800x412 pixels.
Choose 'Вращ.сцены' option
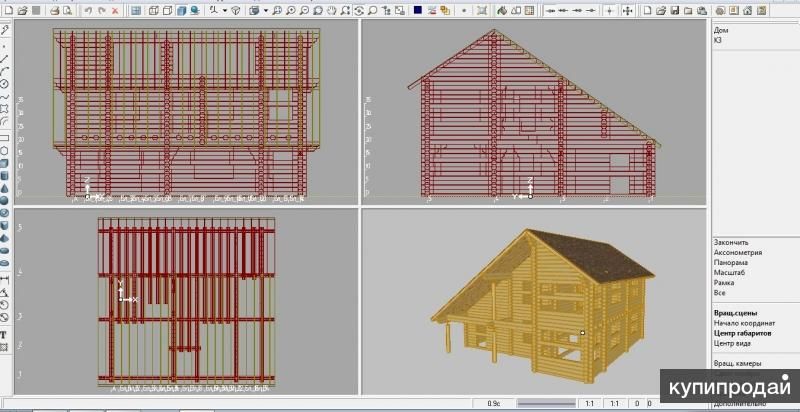[735, 313]
